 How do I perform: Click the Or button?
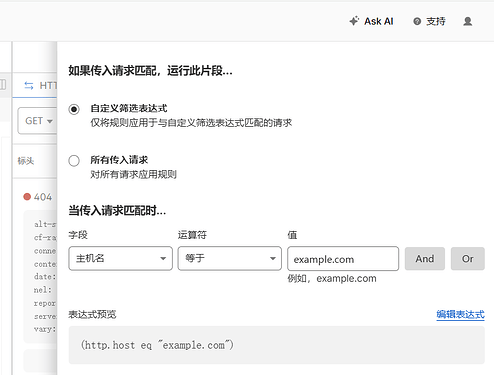click(x=468, y=259)
